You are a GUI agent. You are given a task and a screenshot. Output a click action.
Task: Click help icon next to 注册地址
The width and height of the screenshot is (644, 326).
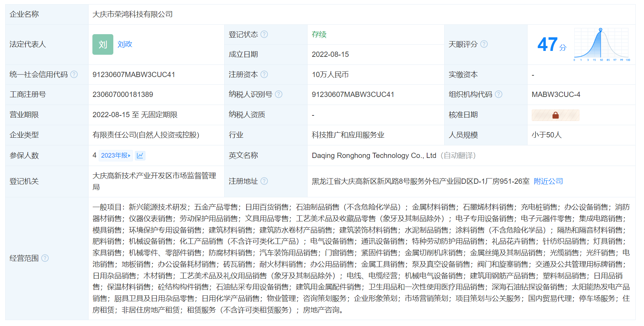point(264,181)
